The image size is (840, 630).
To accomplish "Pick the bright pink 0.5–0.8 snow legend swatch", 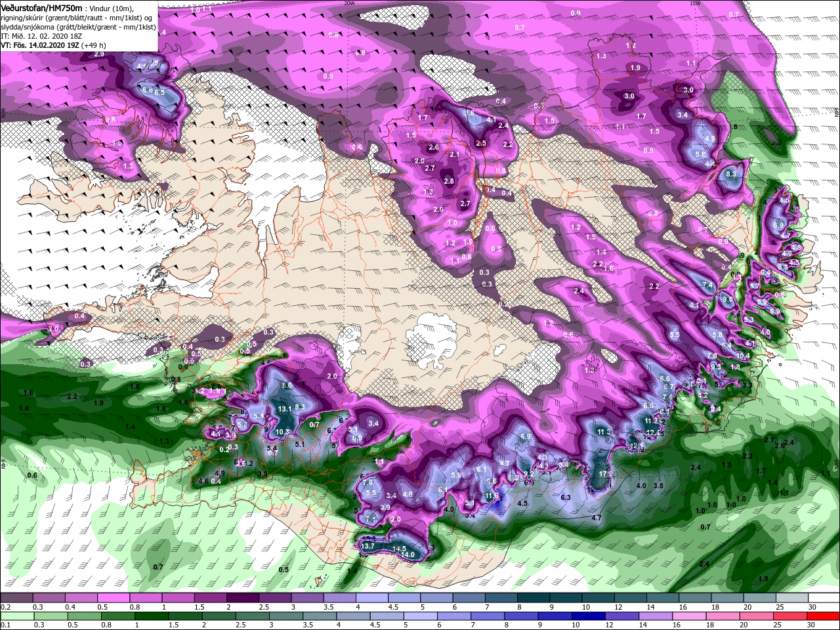I will [x=114, y=598].
